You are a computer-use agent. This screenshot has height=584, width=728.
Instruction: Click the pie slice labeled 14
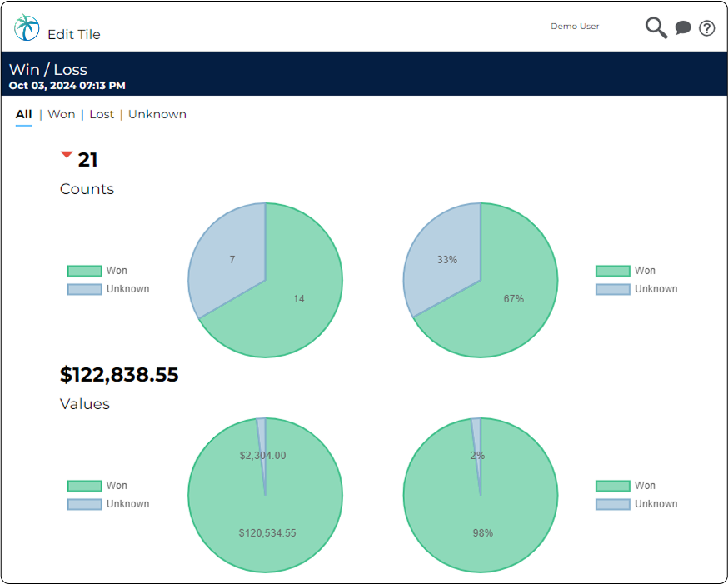[299, 298]
